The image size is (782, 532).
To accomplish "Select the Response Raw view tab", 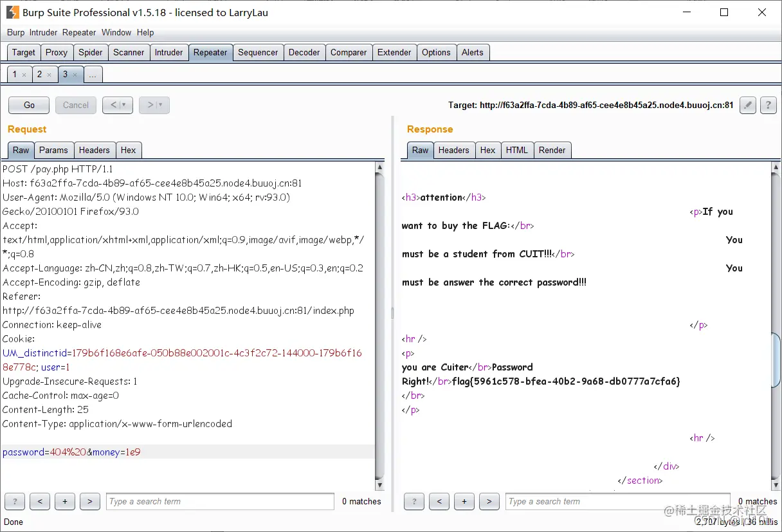I will [x=421, y=150].
